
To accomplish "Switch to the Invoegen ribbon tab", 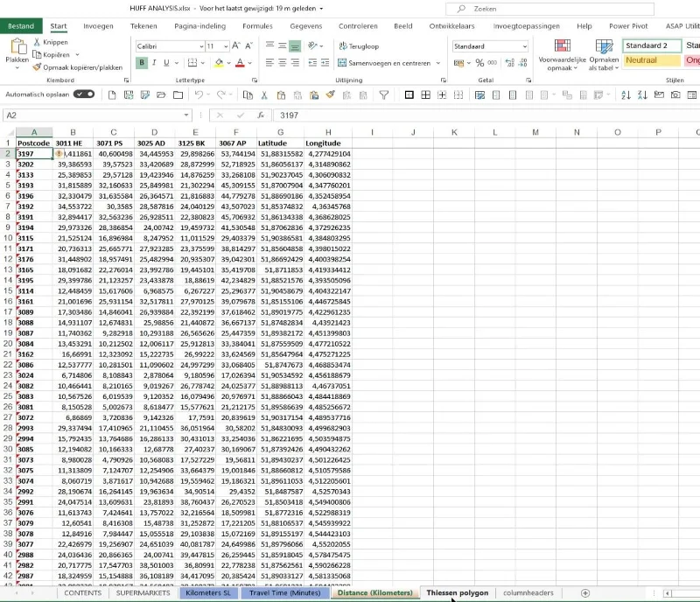I will pos(98,26).
